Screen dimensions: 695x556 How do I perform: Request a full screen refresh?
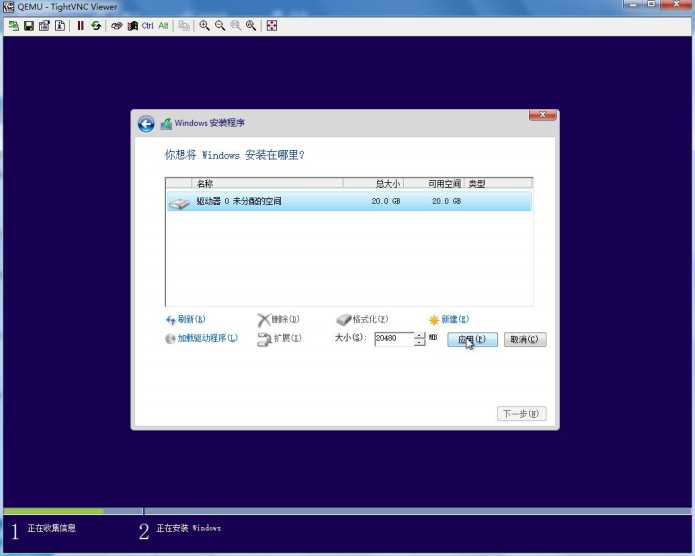pos(96,26)
